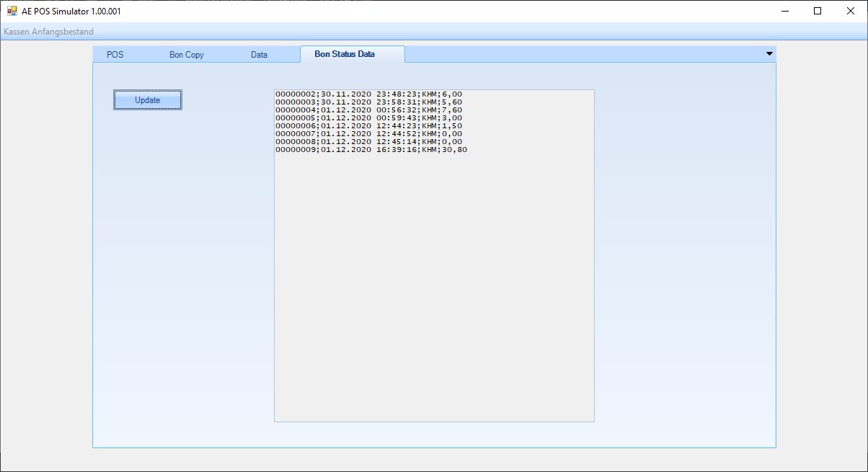Select the Data tab

[259, 55]
